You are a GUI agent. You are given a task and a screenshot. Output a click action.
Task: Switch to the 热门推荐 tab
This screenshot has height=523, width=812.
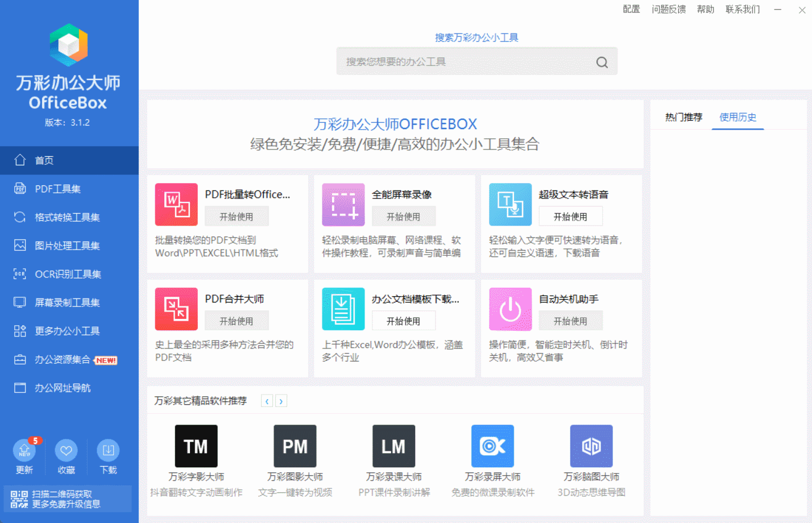pos(683,117)
